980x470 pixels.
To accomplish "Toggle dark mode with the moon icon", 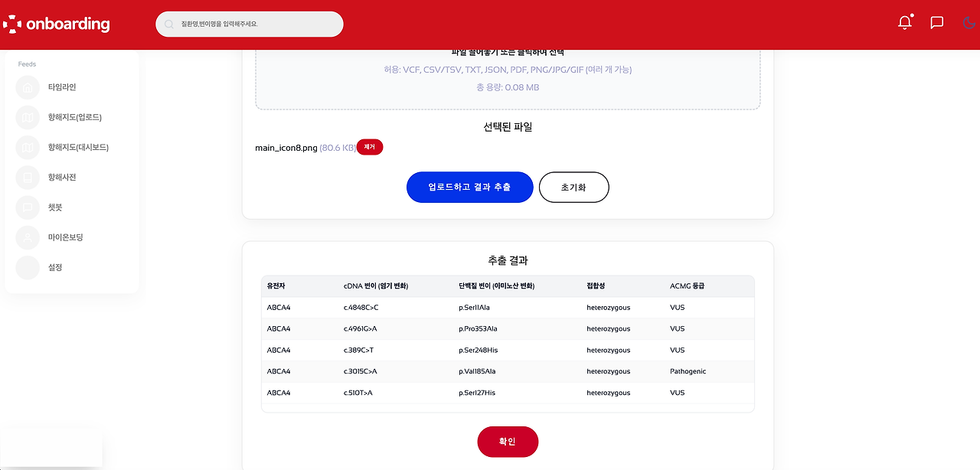I will [x=968, y=23].
